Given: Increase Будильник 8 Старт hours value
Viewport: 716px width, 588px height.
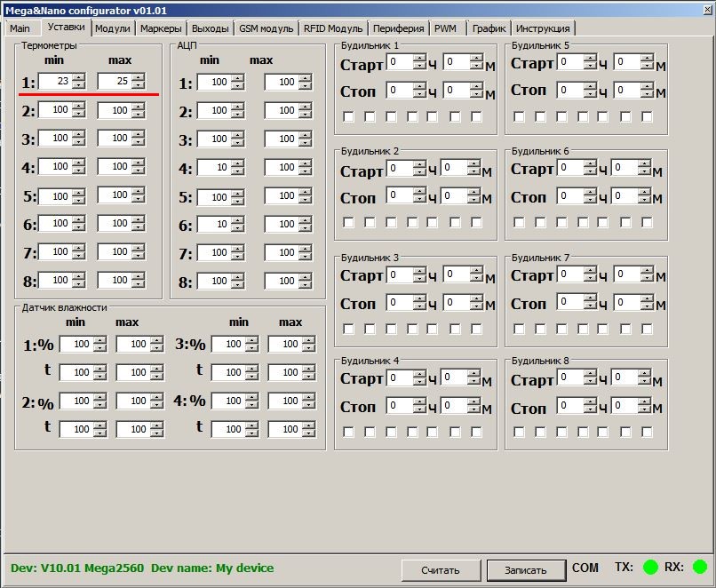Looking at the screenshot, I should tap(588, 375).
